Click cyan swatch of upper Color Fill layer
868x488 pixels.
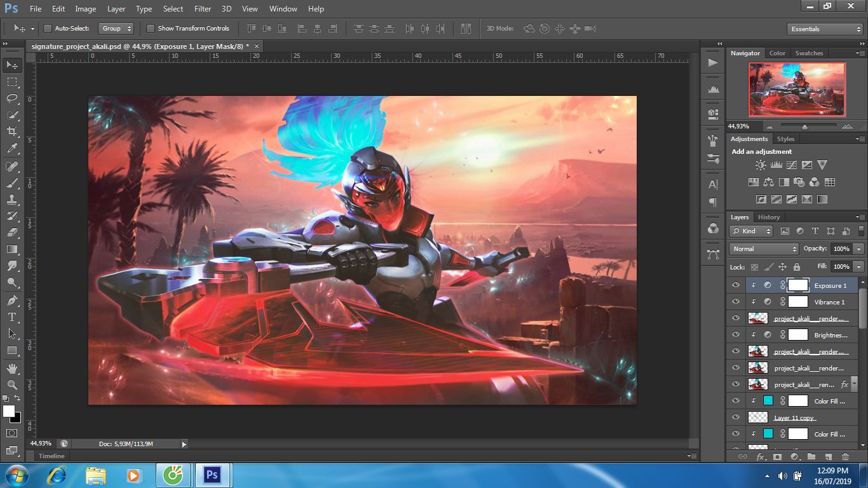click(x=768, y=401)
